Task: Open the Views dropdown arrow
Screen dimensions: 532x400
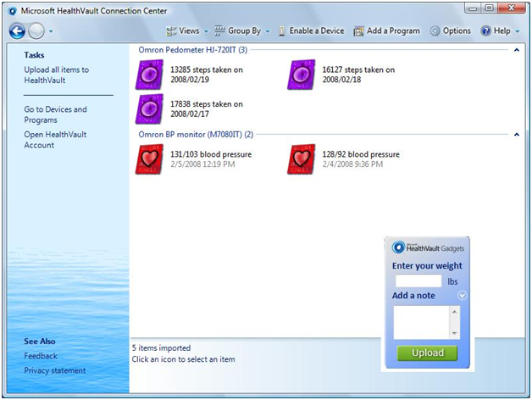Action: click(206, 31)
